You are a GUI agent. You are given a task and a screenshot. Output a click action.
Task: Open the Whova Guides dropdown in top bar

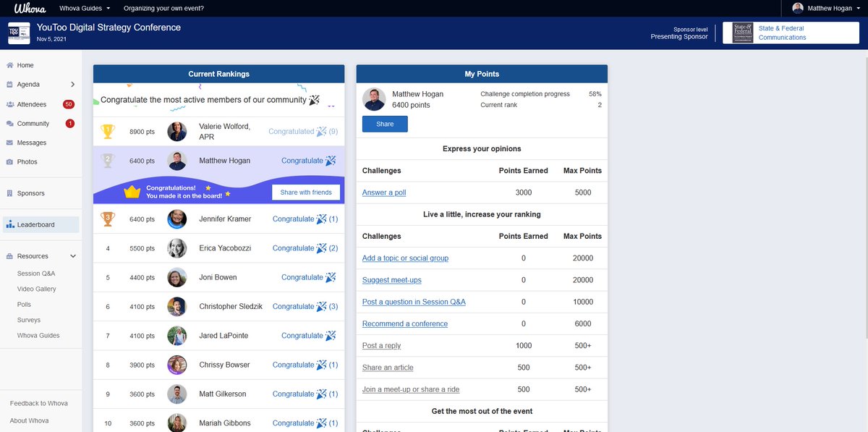[85, 8]
